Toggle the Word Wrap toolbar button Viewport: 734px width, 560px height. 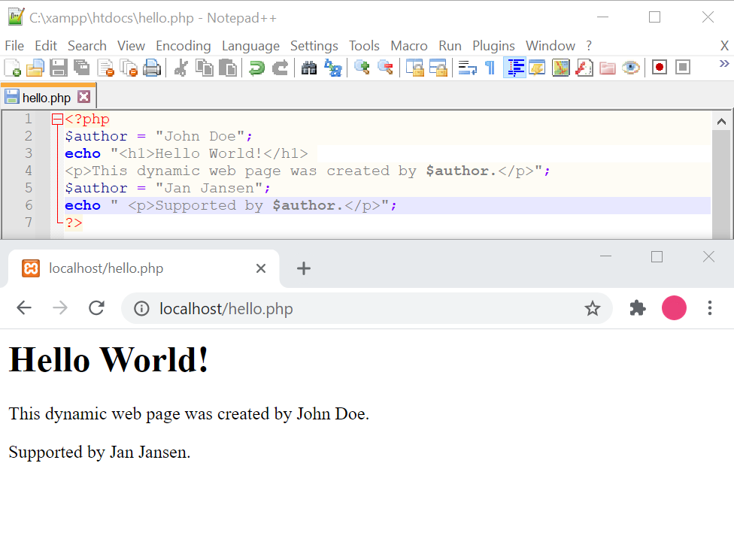pos(468,68)
